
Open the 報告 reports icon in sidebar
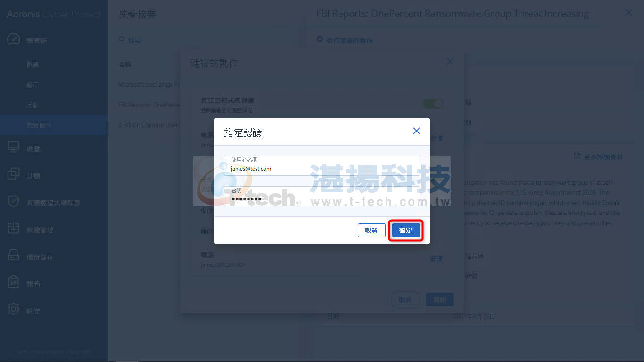[x=14, y=283]
